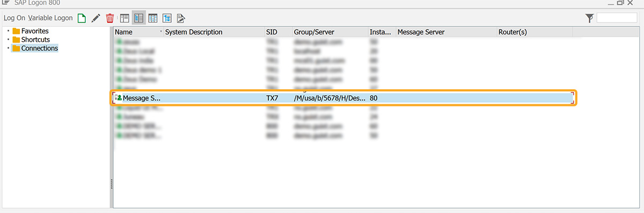Click the System Description column header
Image resolution: width=644 pixels, height=213 pixels.
(214, 32)
